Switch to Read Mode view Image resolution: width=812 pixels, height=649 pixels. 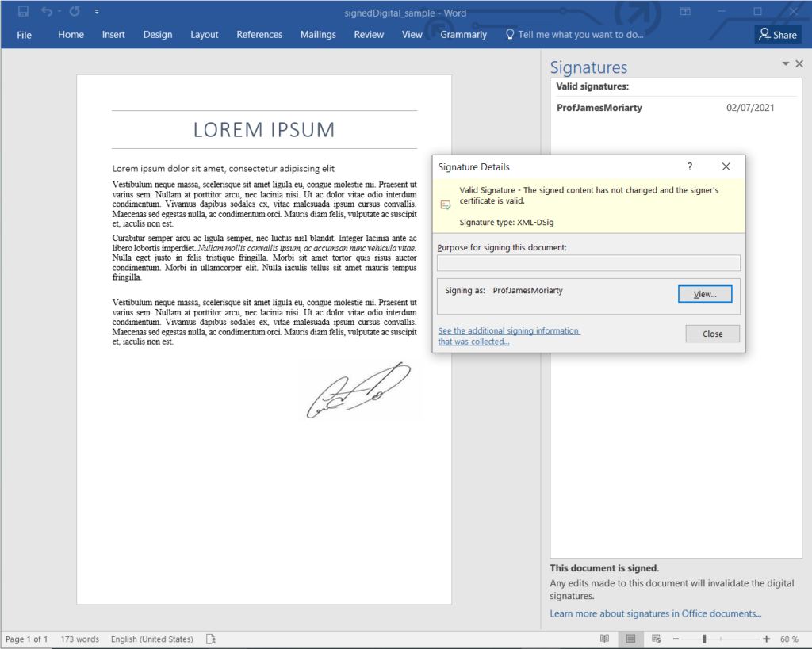(x=604, y=639)
